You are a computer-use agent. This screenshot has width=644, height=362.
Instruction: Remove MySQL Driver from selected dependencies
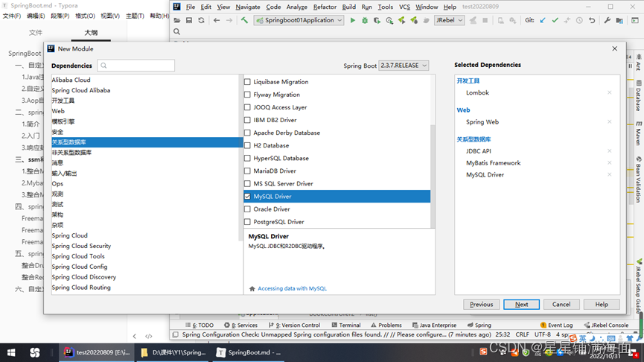pos(610,174)
